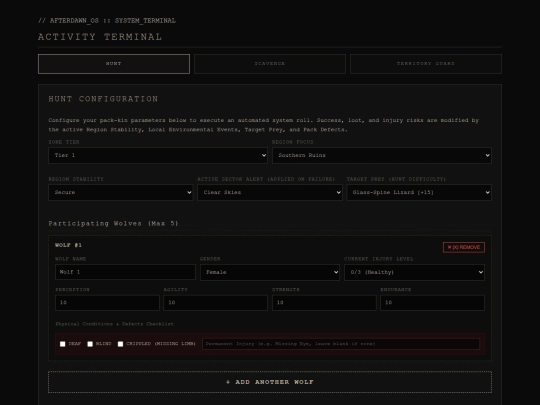Remove Wolf #1 from the hunt

pyautogui.click(x=464, y=247)
